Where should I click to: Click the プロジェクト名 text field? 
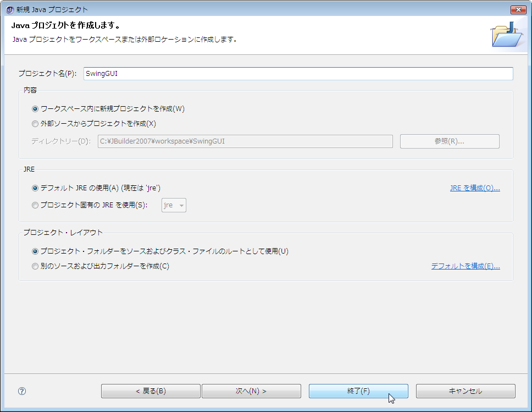(298, 74)
